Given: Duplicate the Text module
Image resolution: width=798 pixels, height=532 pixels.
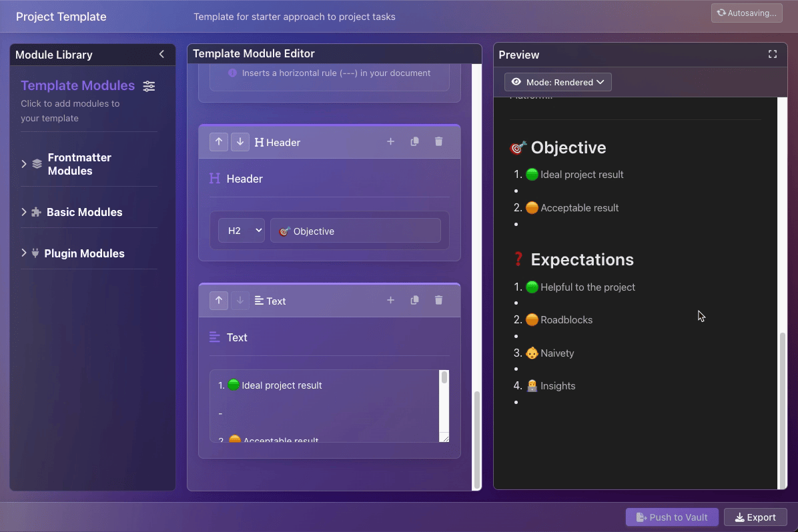Looking at the screenshot, I should pyautogui.click(x=415, y=301).
